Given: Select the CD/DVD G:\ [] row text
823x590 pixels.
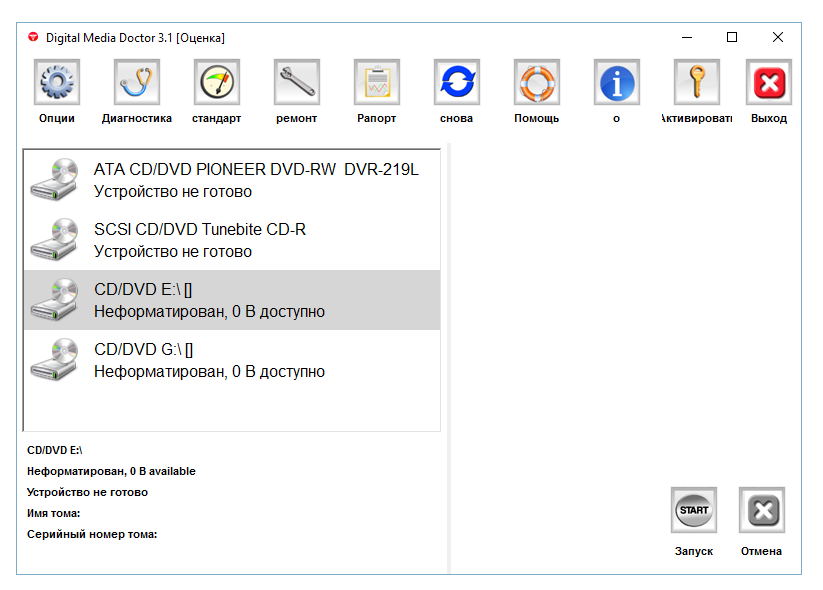Looking at the screenshot, I should (144, 349).
